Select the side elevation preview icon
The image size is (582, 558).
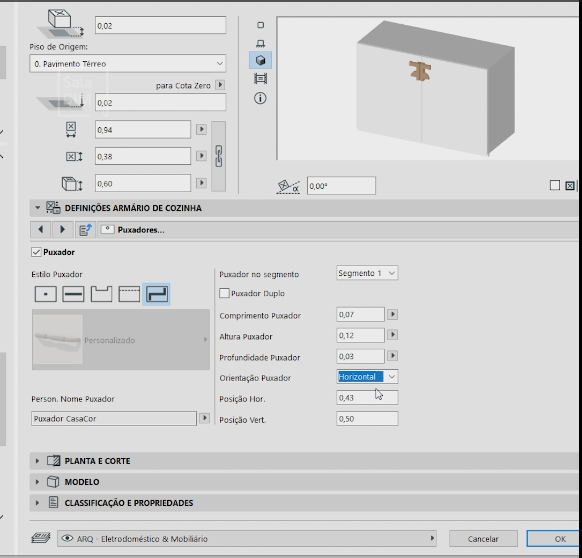[x=260, y=43]
